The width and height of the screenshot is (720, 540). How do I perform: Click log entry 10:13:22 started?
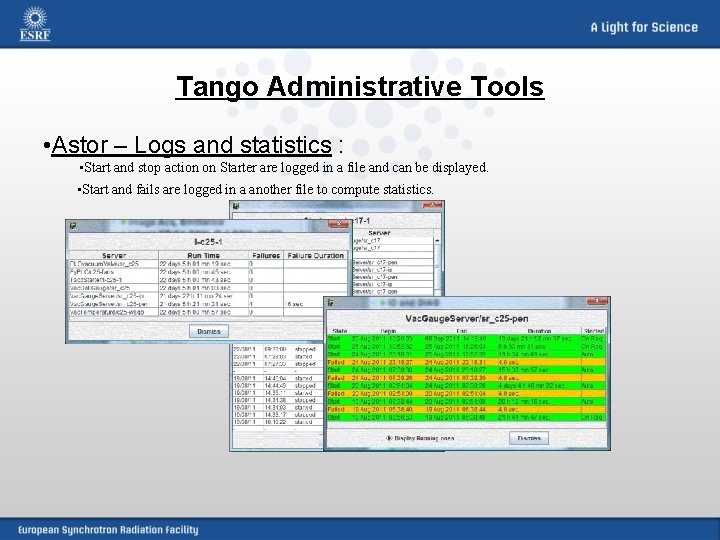click(x=276, y=422)
